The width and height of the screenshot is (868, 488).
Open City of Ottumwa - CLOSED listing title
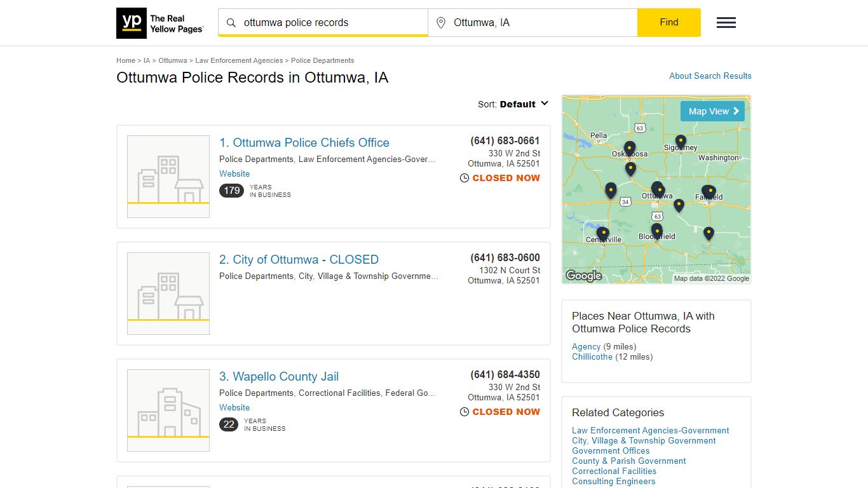299,260
